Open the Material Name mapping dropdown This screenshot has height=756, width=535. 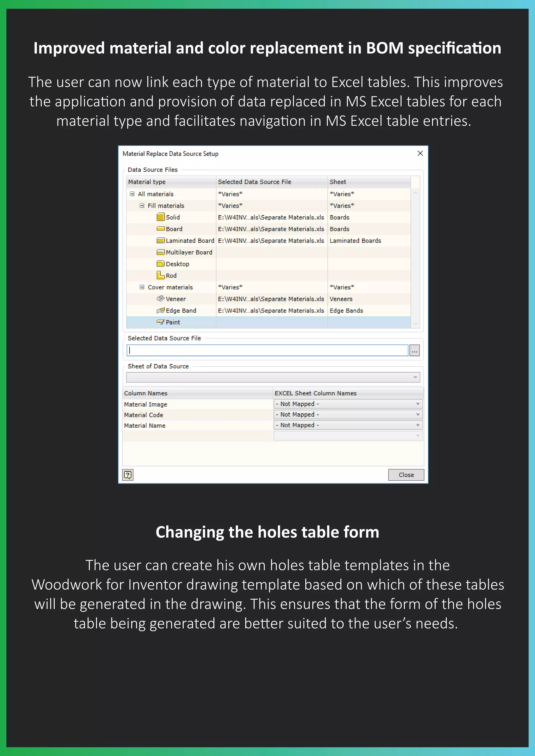click(x=348, y=425)
